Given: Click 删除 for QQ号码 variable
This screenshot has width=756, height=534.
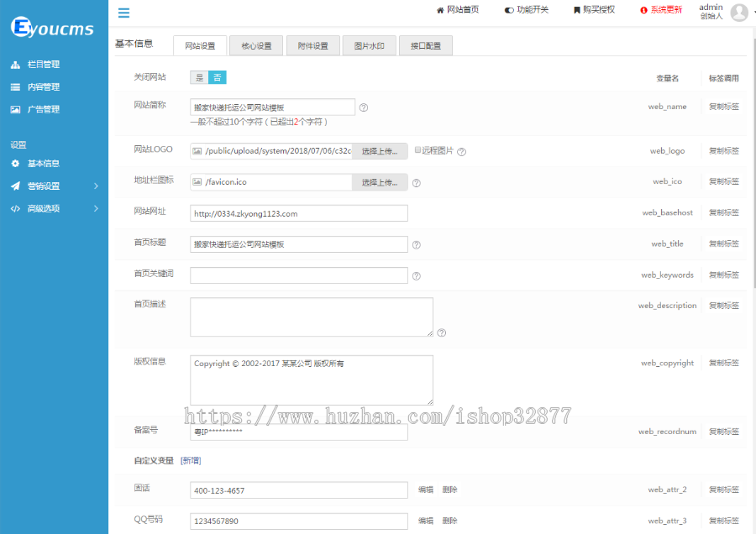Looking at the screenshot, I should (x=449, y=521).
